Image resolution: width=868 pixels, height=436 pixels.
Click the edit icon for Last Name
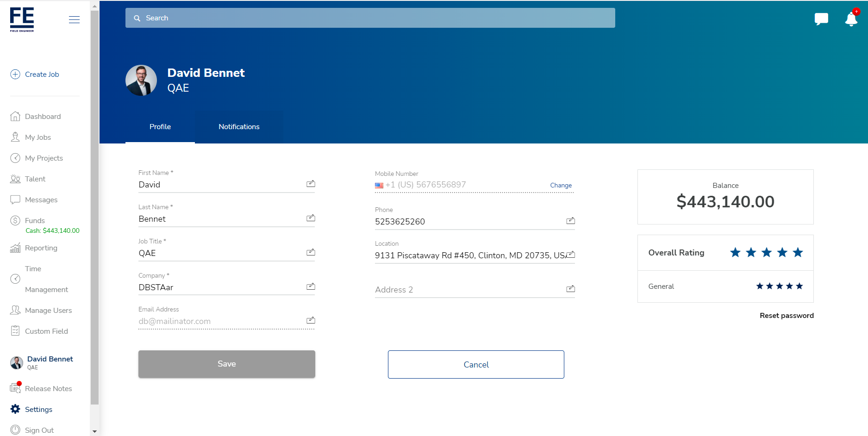pyautogui.click(x=311, y=218)
